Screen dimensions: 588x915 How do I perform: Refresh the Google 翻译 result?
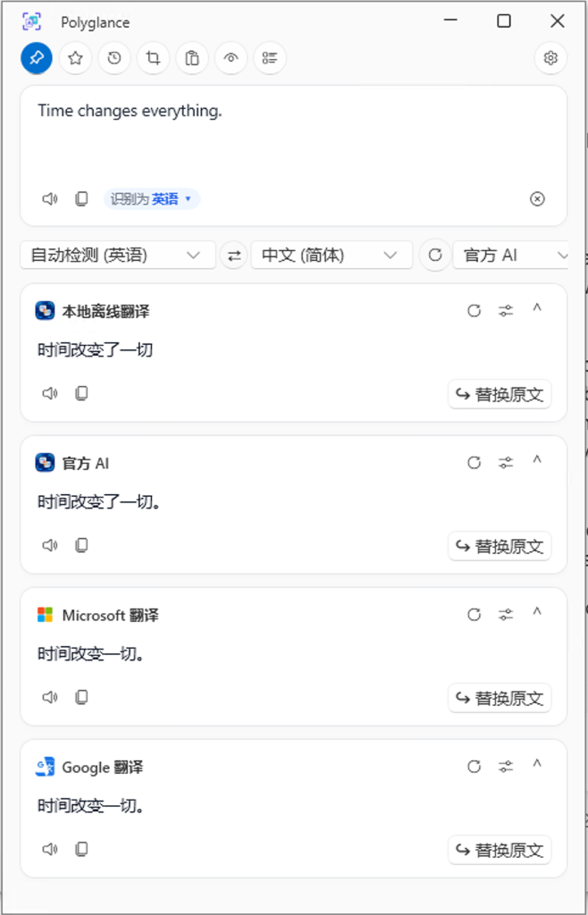(475, 767)
